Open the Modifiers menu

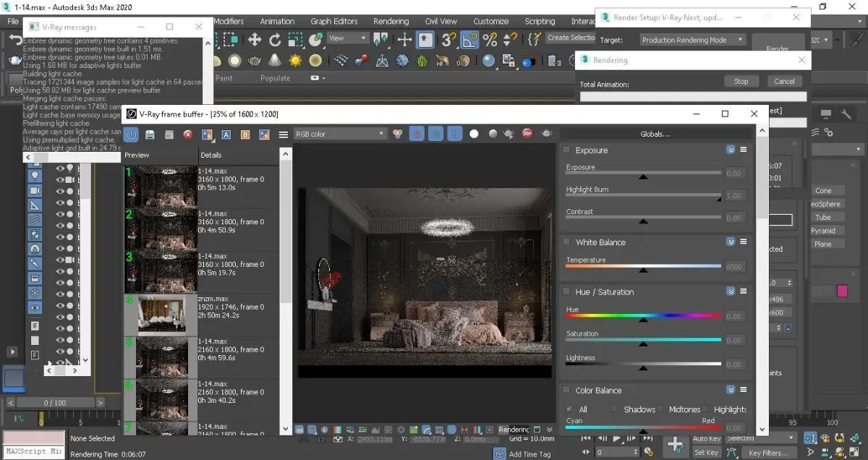pyautogui.click(x=229, y=21)
